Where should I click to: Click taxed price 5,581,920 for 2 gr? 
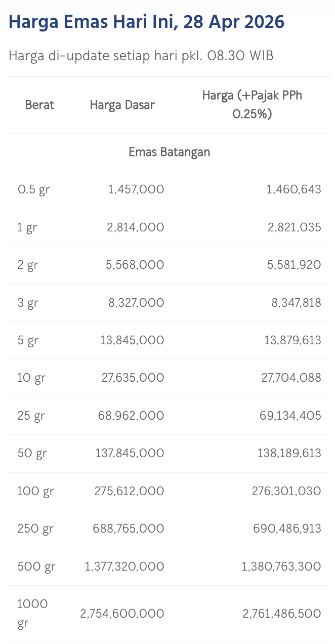click(294, 265)
